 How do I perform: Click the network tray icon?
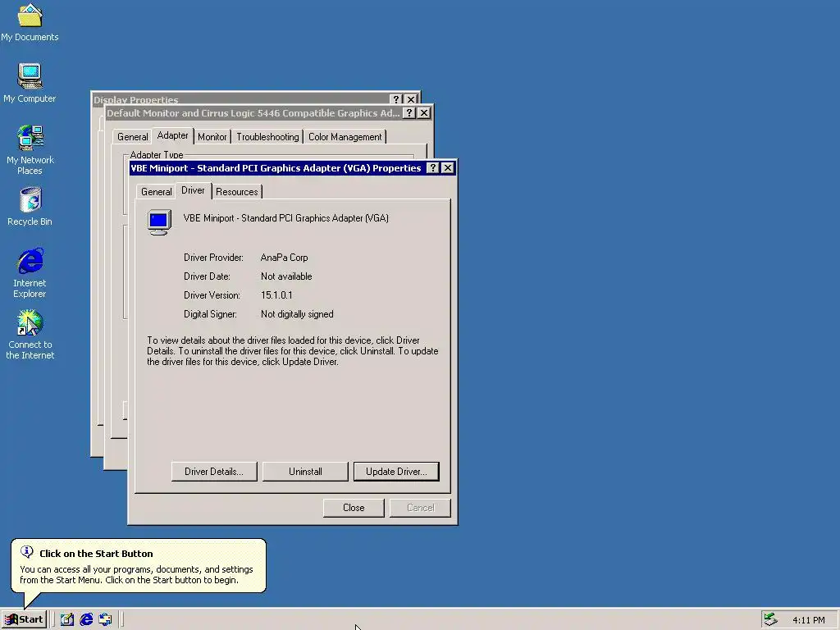coord(770,619)
